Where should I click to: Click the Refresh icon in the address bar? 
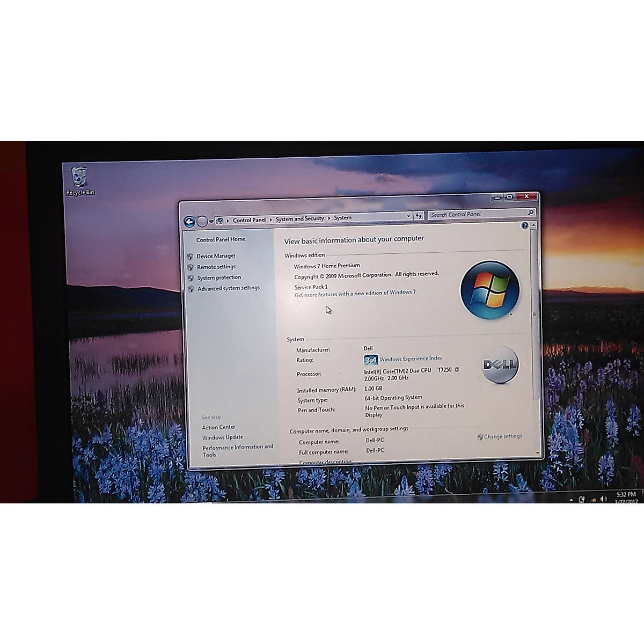(x=418, y=215)
